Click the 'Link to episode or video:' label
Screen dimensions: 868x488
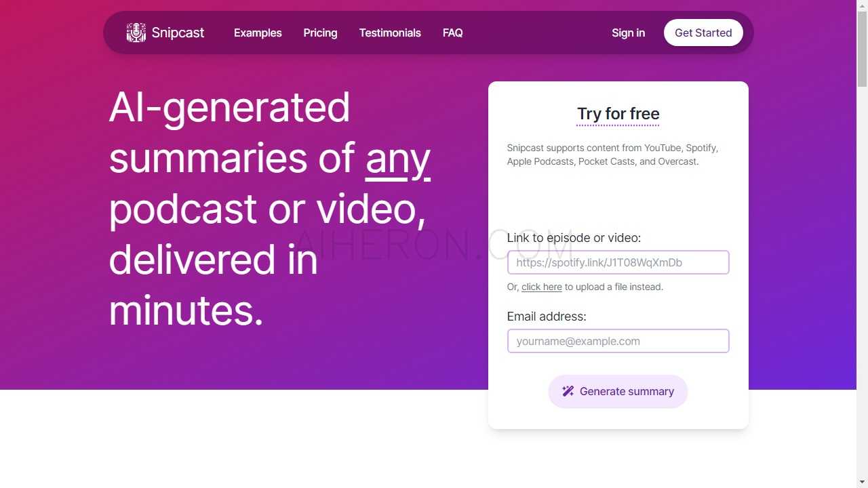click(x=574, y=238)
